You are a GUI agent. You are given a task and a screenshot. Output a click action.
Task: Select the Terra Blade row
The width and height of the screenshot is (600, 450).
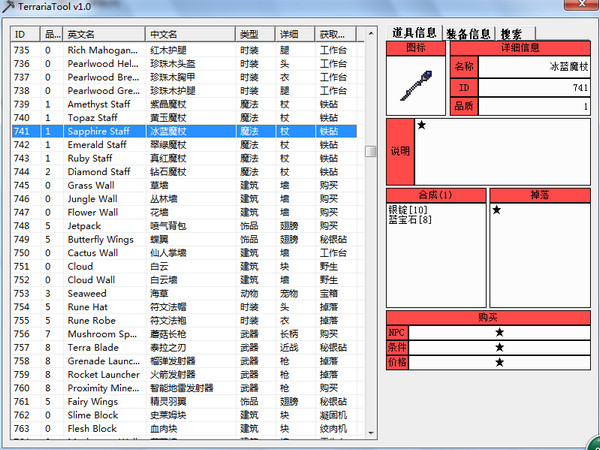point(184,347)
